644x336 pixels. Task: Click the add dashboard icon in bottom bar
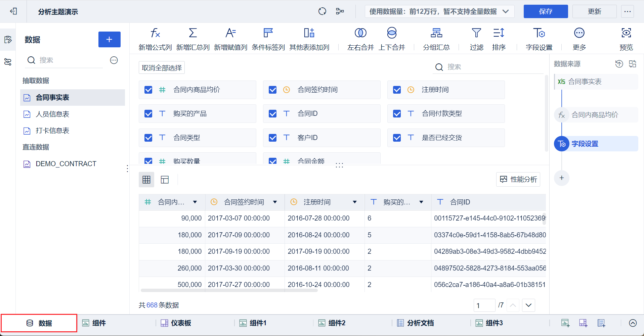pos(583,323)
